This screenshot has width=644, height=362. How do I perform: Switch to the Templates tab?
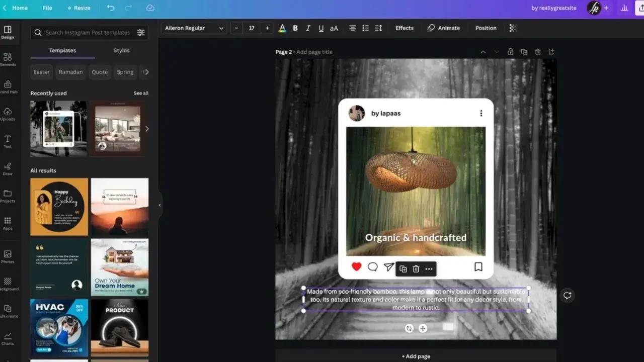pyautogui.click(x=62, y=51)
